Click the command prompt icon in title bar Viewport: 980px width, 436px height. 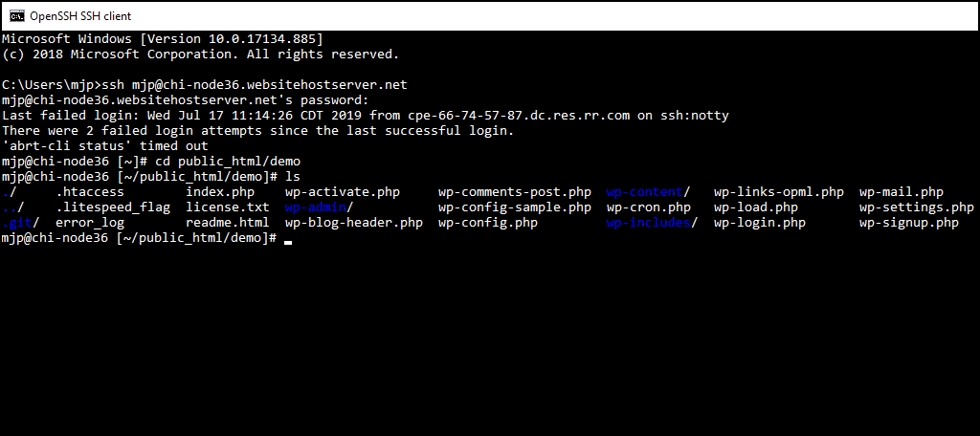point(17,15)
